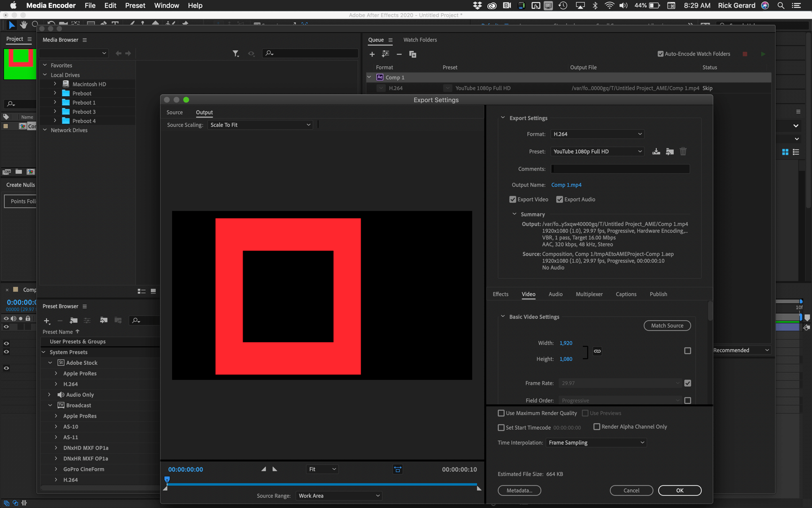Switch to the Watch Folders tab
Image resolution: width=812 pixels, height=508 pixels.
[x=420, y=40]
